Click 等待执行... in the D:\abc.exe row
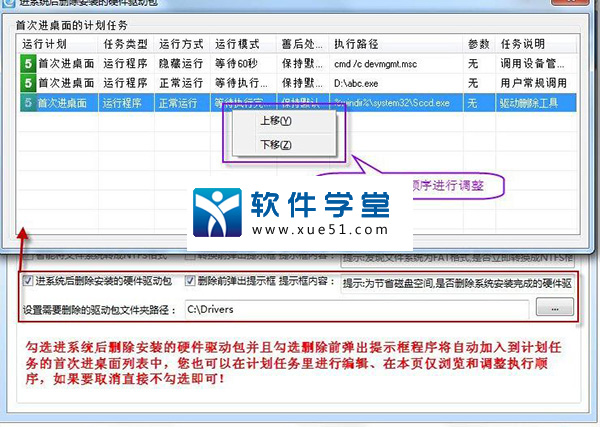The image size is (600, 427). click(241, 83)
